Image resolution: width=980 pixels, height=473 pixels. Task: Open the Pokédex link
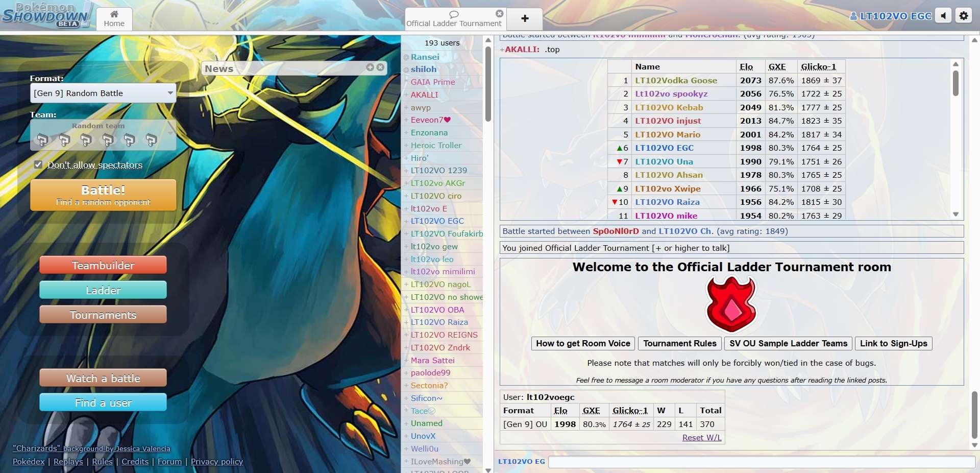[29, 461]
